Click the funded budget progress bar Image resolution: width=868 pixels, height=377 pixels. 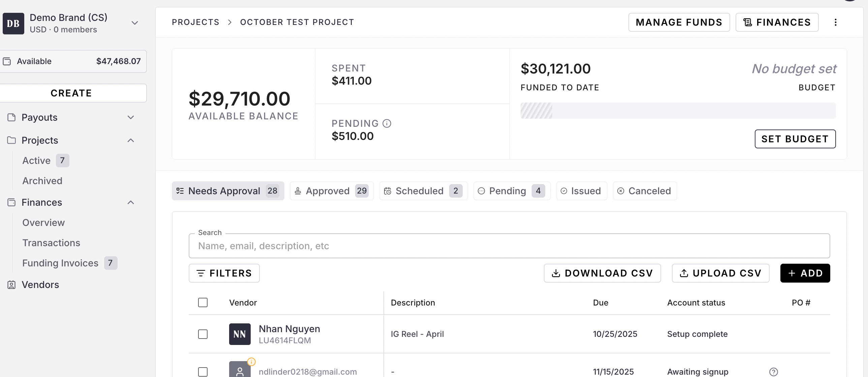click(x=678, y=111)
